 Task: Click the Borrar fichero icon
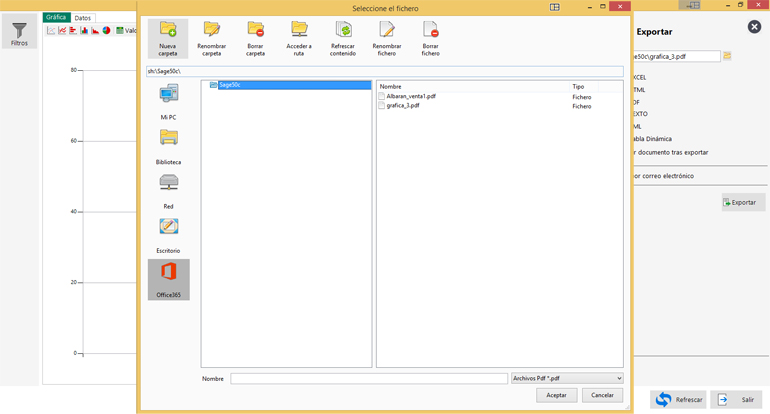tap(430, 31)
